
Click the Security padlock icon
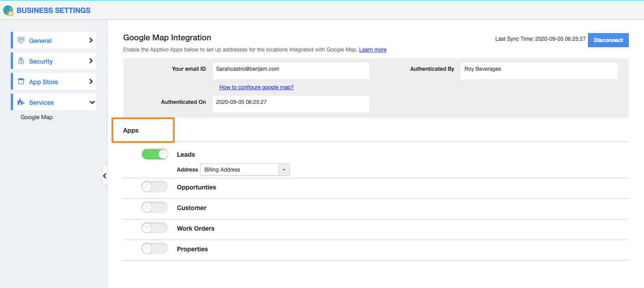click(x=21, y=61)
